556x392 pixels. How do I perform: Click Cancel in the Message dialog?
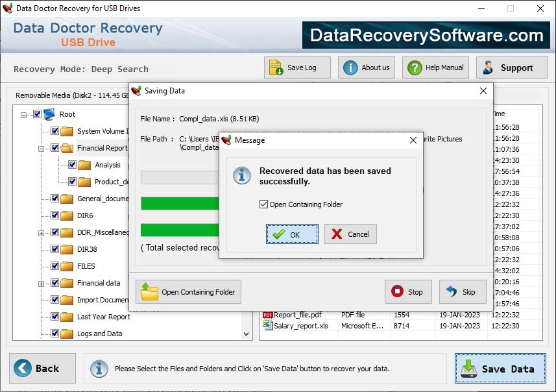350,234
